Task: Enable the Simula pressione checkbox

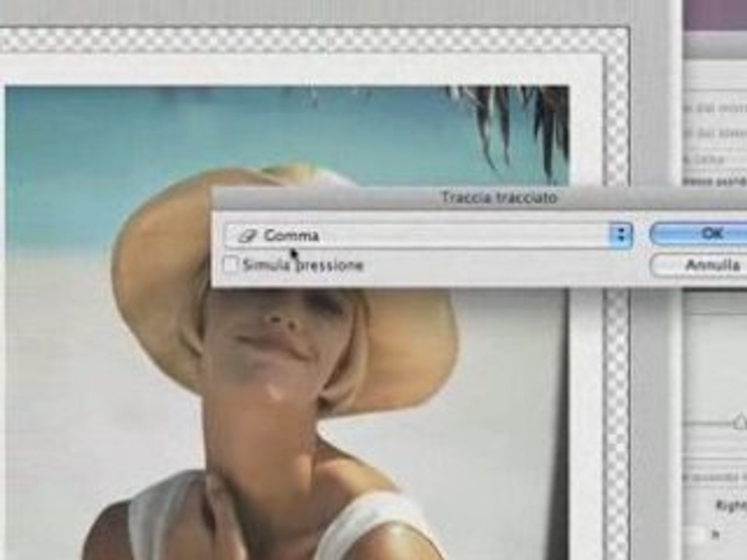Action: pyautogui.click(x=230, y=264)
